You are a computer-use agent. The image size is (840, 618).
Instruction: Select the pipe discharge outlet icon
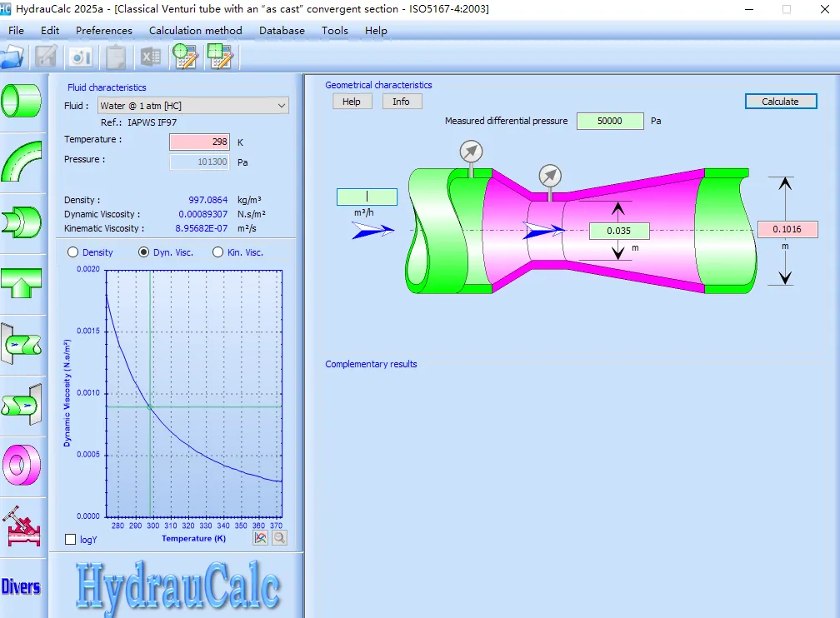(22, 404)
